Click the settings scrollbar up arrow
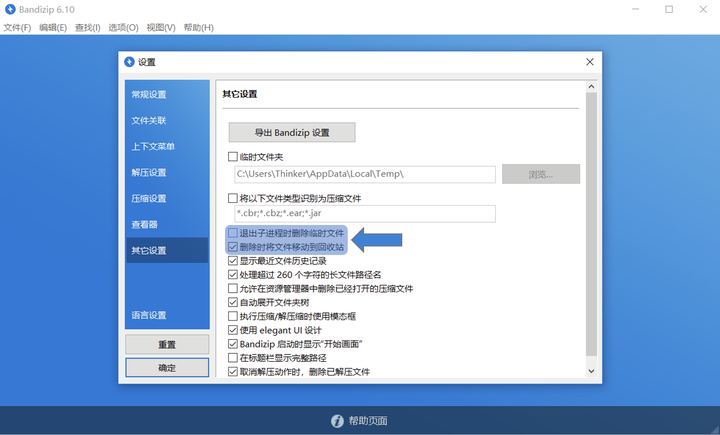 [591, 86]
